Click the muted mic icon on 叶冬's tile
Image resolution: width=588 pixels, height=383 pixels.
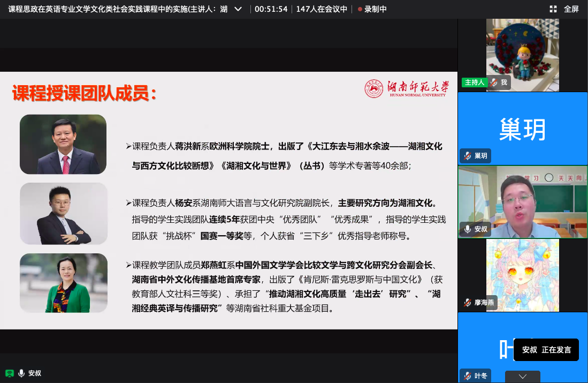pyautogui.click(x=467, y=376)
